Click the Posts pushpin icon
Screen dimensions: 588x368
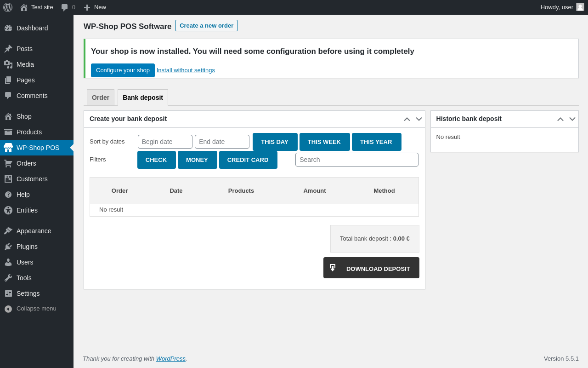pos(8,49)
